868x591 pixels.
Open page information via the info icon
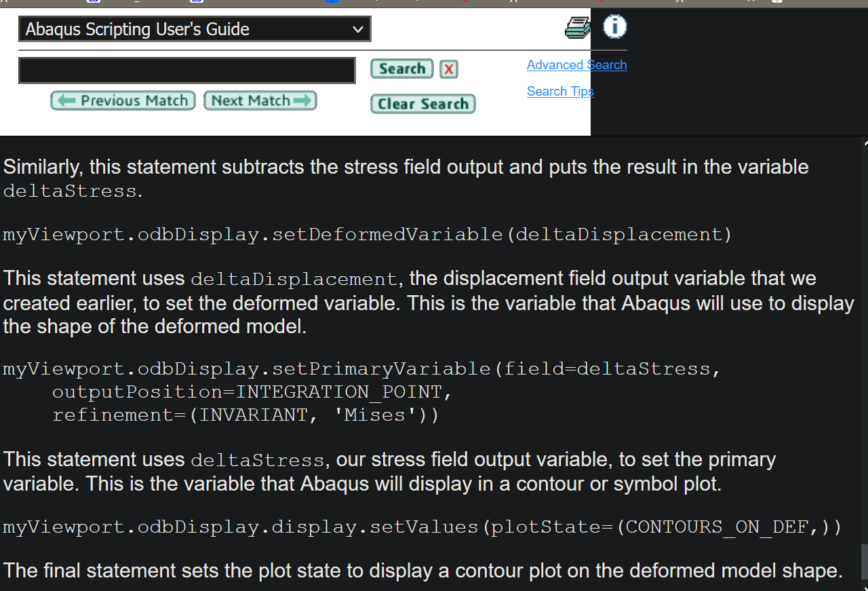click(614, 27)
